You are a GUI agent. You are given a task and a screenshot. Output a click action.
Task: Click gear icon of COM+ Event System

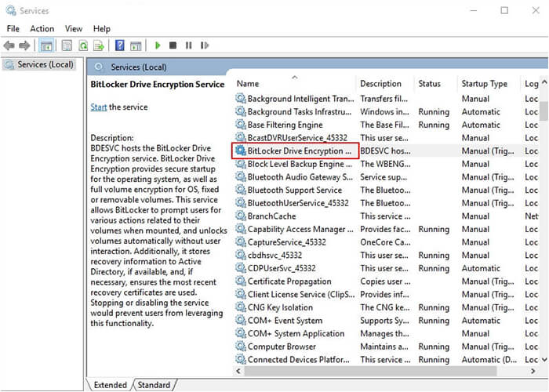click(x=240, y=320)
